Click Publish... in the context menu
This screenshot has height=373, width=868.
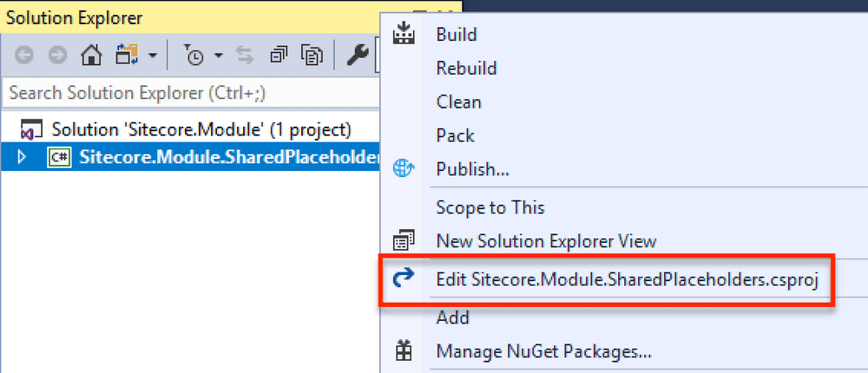coord(472,168)
